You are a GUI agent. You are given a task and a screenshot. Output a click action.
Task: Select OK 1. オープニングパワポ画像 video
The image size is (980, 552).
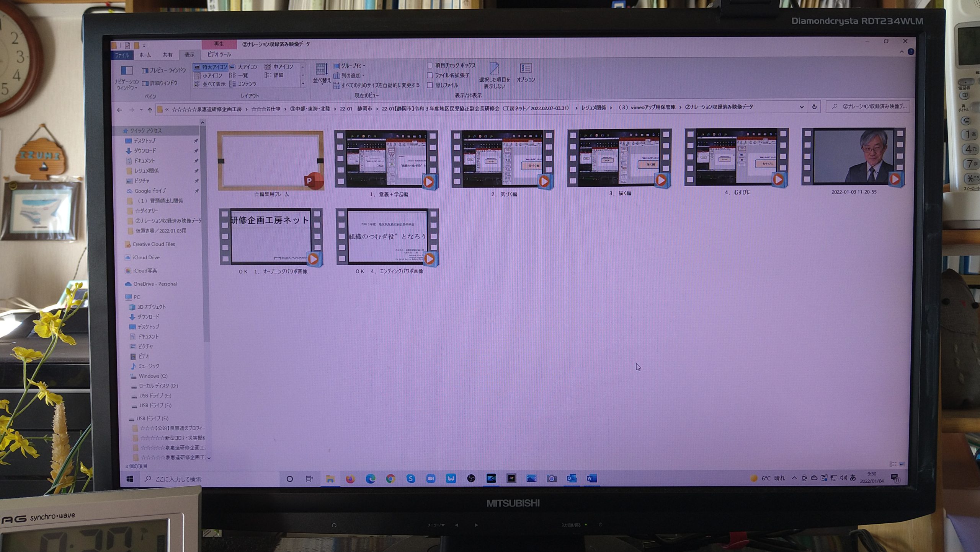coord(271,241)
